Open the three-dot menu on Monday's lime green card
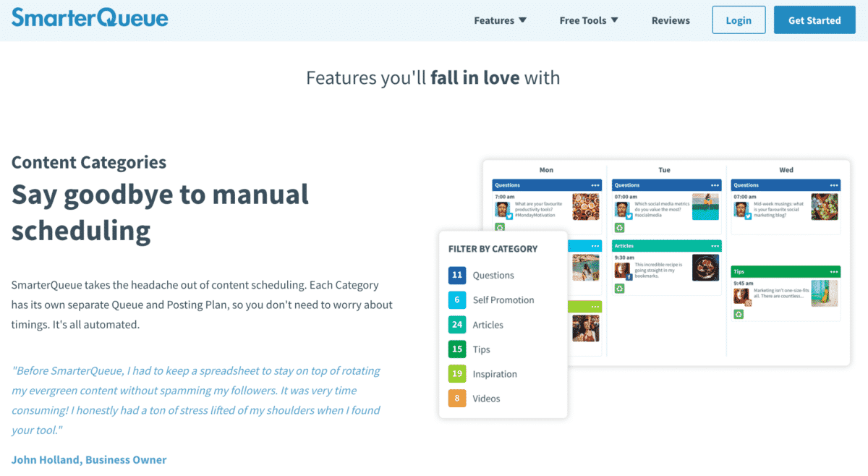868x476 pixels. [595, 307]
